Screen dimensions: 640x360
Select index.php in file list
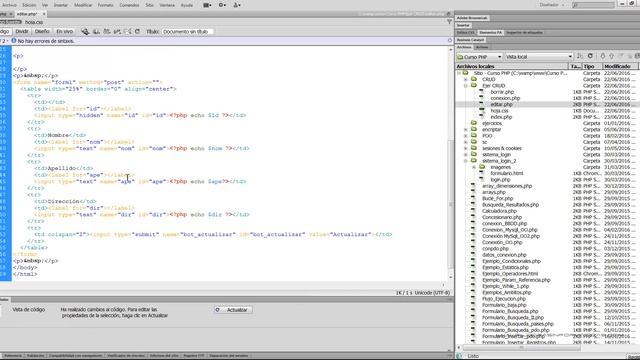[501, 117]
